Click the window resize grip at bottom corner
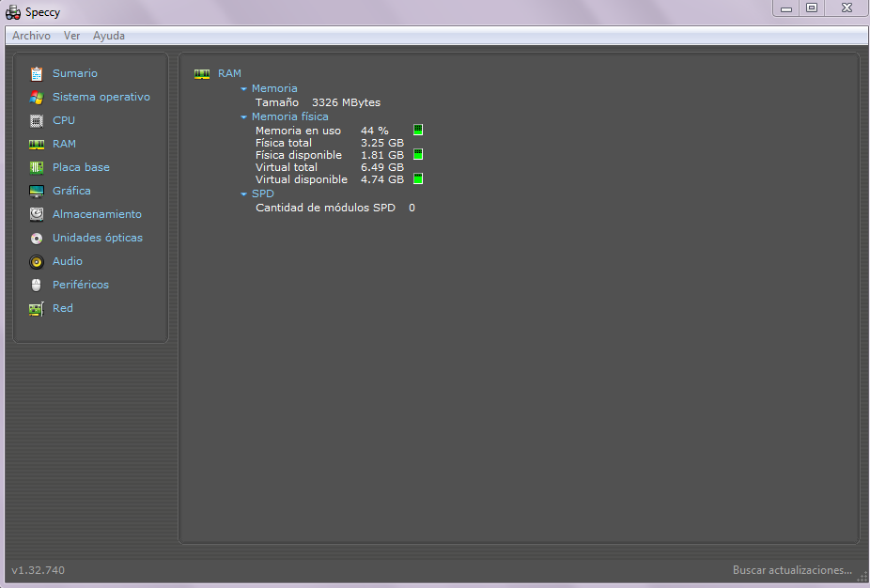Viewport: 870px width, 588px height. click(x=862, y=578)
